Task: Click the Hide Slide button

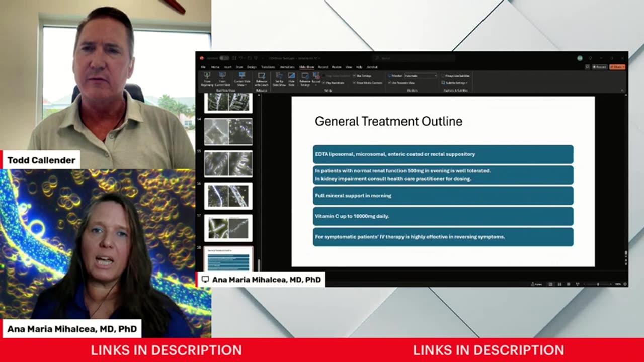Action: (291, 79)
